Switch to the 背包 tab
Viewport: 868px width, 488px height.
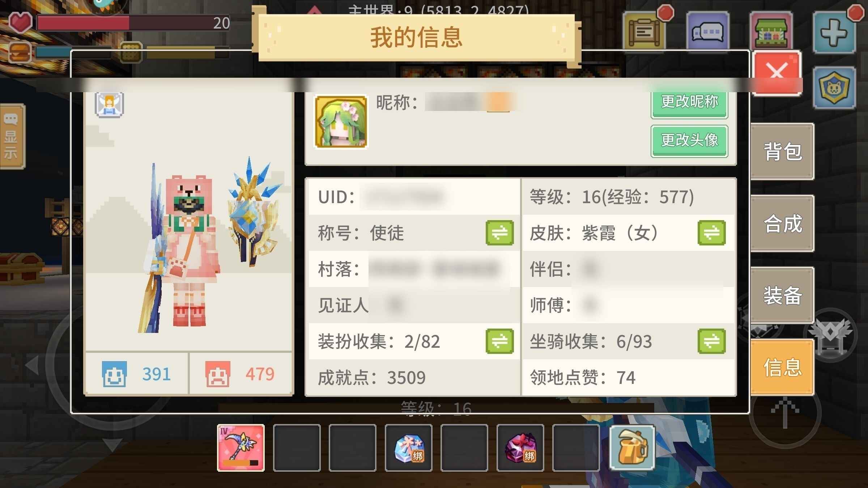pyautogui.click(x=782, y=151)
